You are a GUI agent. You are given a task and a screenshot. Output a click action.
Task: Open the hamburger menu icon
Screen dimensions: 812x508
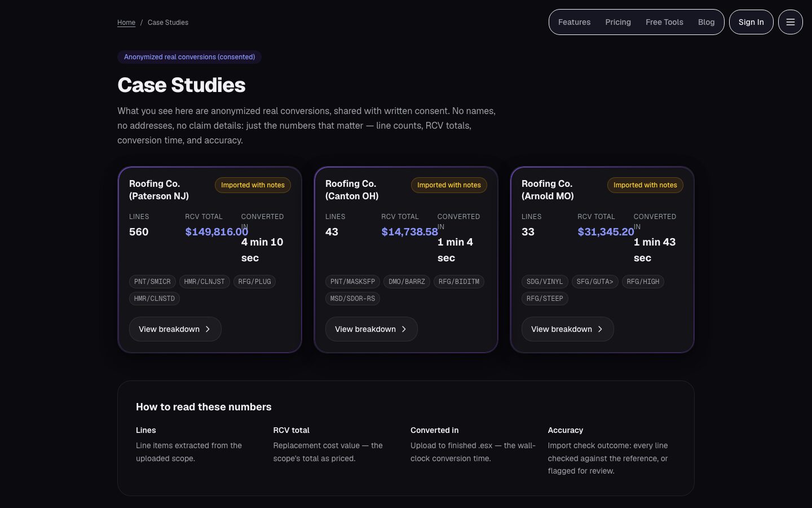coord(790,22)
